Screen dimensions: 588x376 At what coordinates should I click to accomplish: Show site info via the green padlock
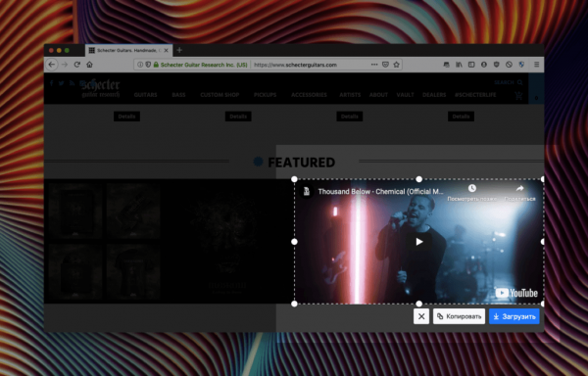156,65
